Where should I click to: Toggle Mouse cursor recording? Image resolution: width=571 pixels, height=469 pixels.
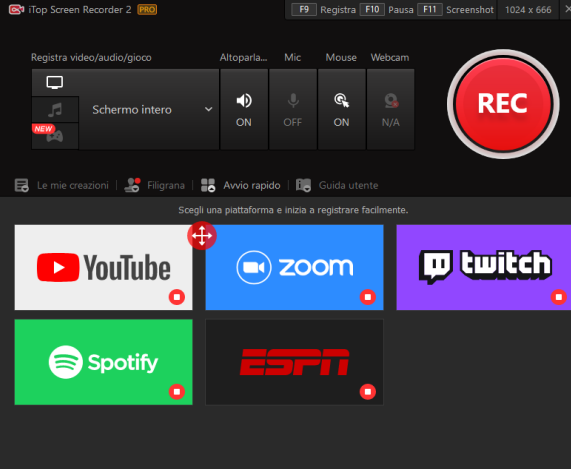(x=342, y=110)
